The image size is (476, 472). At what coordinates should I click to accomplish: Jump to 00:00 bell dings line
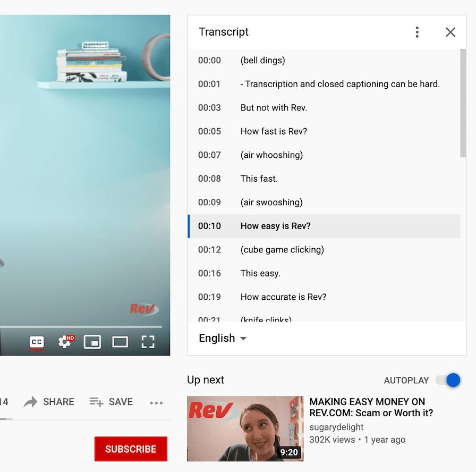coord(324,60)
